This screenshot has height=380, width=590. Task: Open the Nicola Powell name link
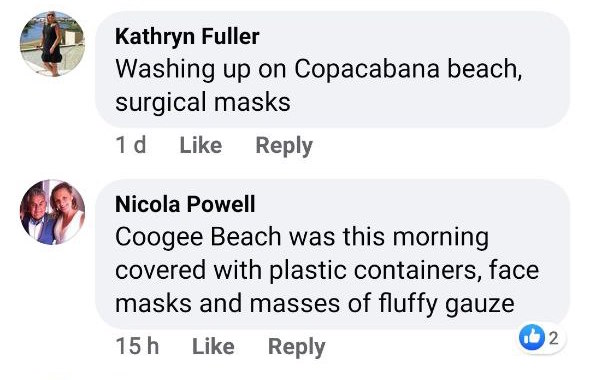tap(185, 204)
